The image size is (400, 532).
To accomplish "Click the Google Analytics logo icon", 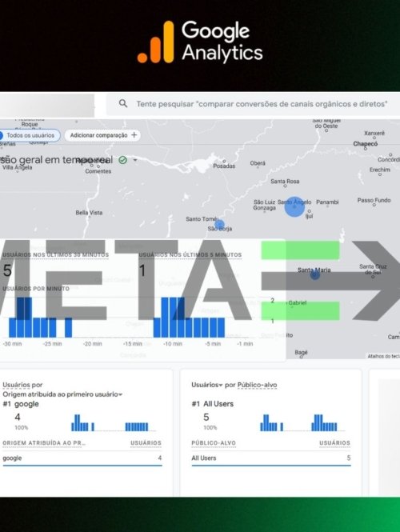I will (155, 42).
